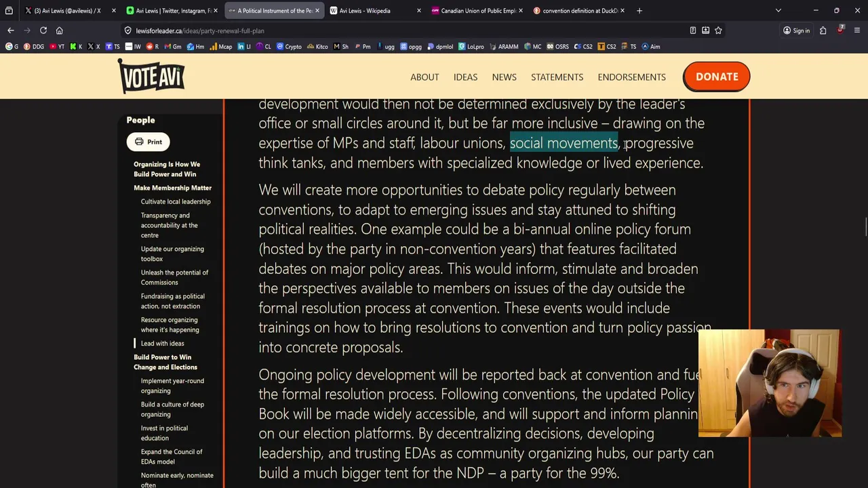Open the CL bookmark
868x488 pixels.
coord(264,47)
